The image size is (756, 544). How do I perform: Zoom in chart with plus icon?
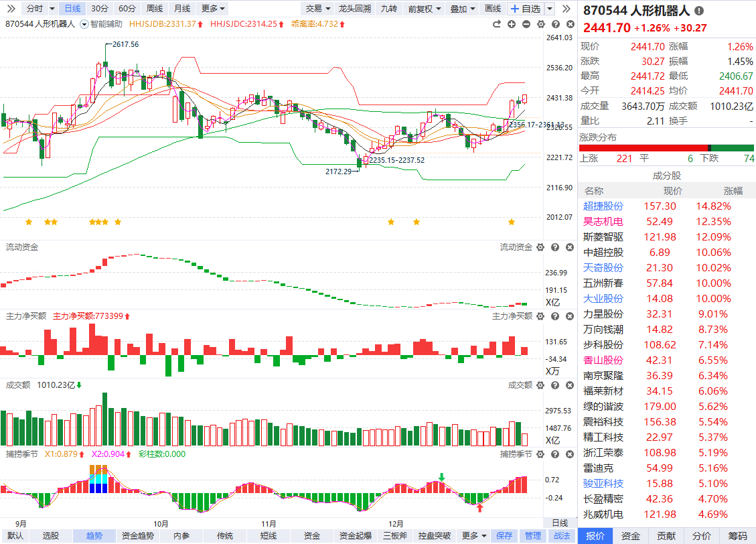pos(512,24)
